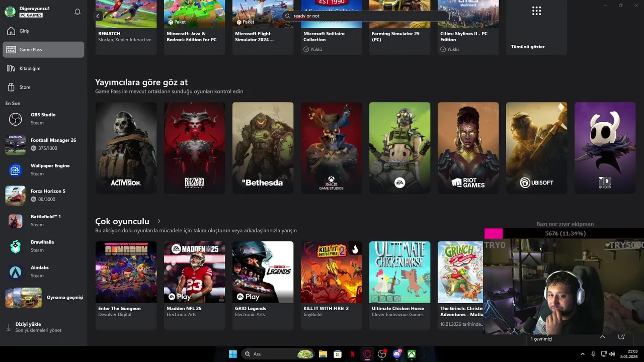Viewport: 644px width, 362px height.
Task: Open volume tray icon
Action: (612, 354)
